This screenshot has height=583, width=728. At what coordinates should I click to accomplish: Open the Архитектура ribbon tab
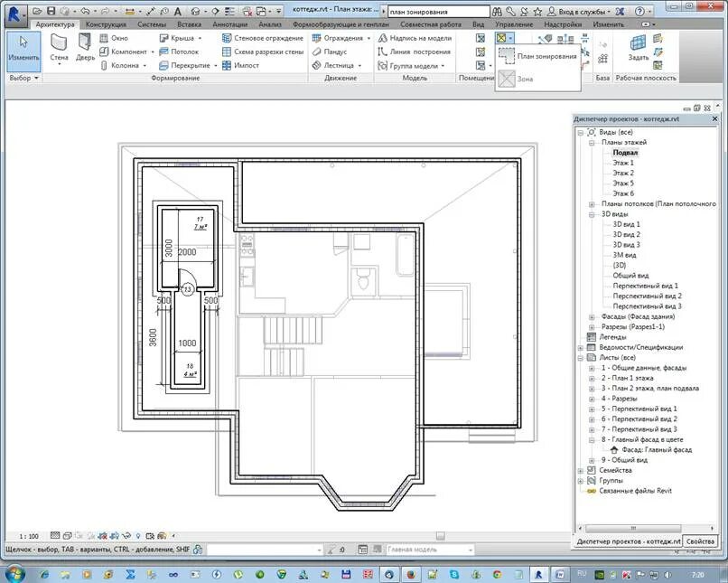(55, 24)
